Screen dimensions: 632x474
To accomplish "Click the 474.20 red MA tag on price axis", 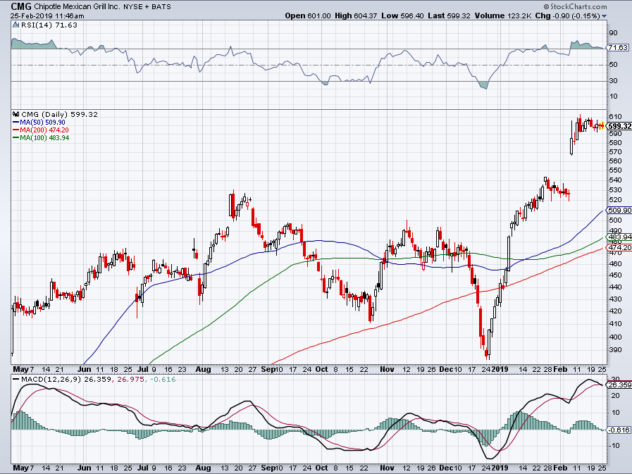I will [x=620, y=247].
